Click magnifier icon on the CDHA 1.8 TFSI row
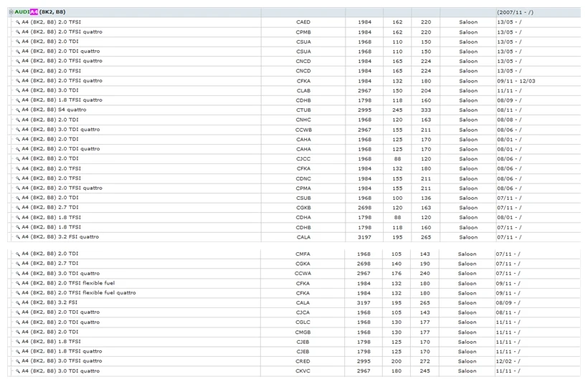The height and width of the screenshot is (384, 588). pos(18,217)
